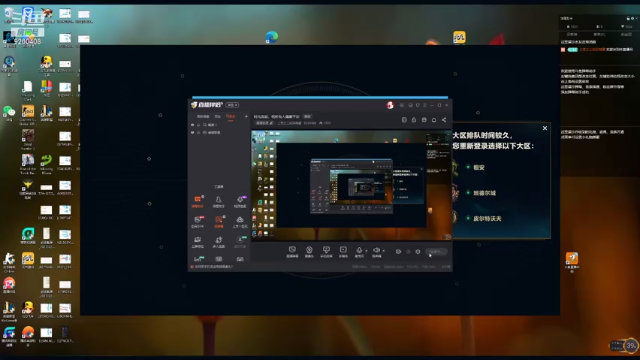Toggle eye visibility for the second source
The width and height of the screenshot is (640, 360).
coord(193,133)
